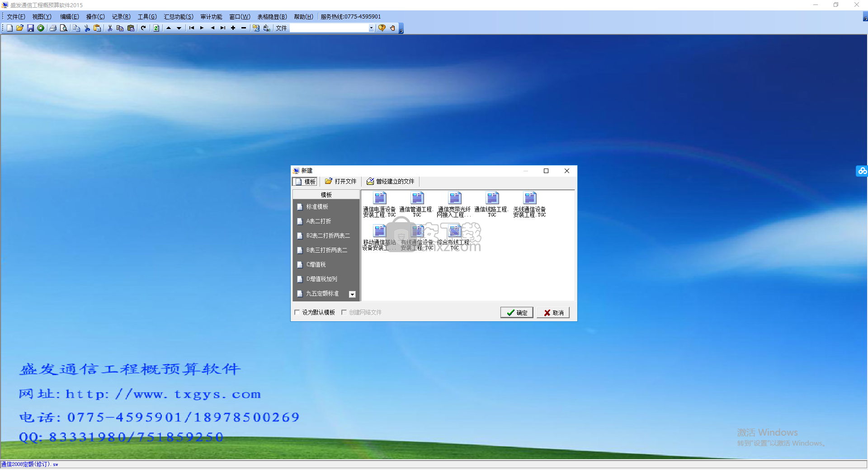Viewport: 868px width, 470px height.
Task: Click the Paste clipboard icon before undo arrow
Action: (x=131, y=28)
